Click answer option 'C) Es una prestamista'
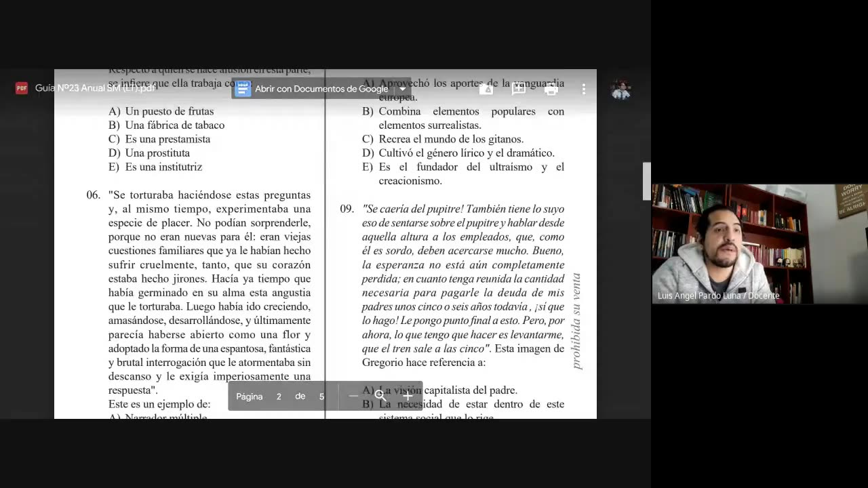 click(x=159, y=139)
